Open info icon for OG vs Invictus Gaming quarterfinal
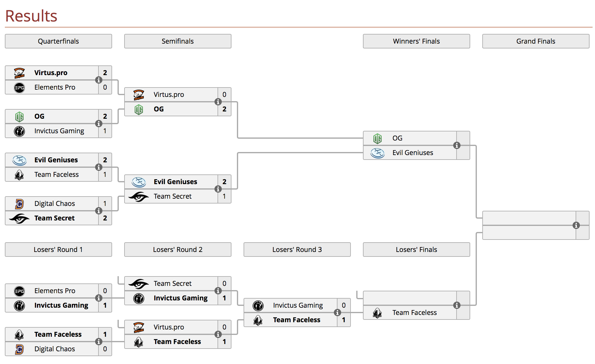 [x=98, y=124]
